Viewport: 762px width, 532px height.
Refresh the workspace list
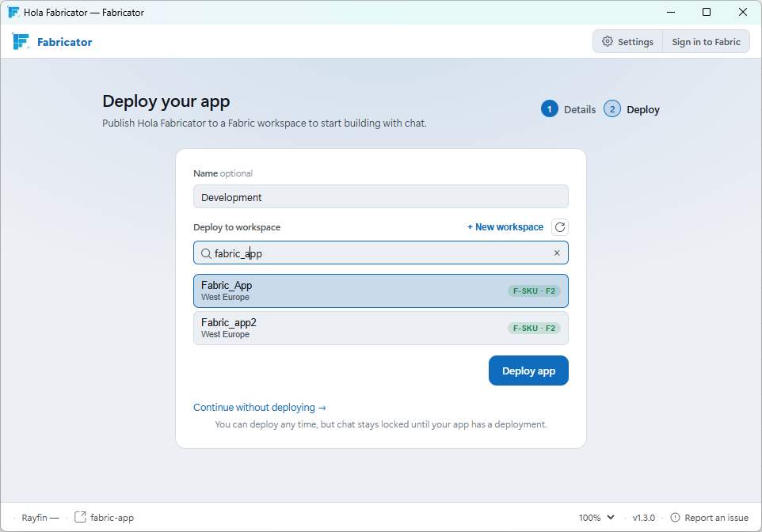(x=560, y=227)
